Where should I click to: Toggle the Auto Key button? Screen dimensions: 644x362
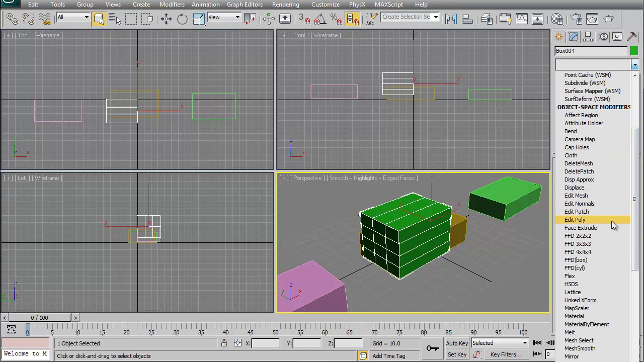457,343
